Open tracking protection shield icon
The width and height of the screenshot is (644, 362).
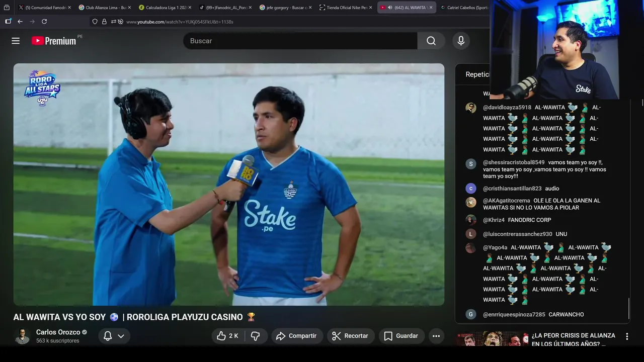pyautogui.click(x=95, y=22)
